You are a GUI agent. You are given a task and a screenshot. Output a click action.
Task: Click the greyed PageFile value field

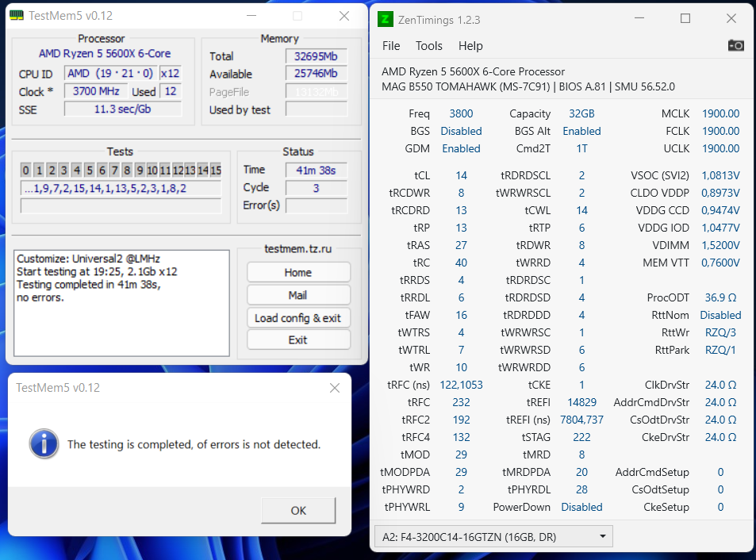coord(317,91)
